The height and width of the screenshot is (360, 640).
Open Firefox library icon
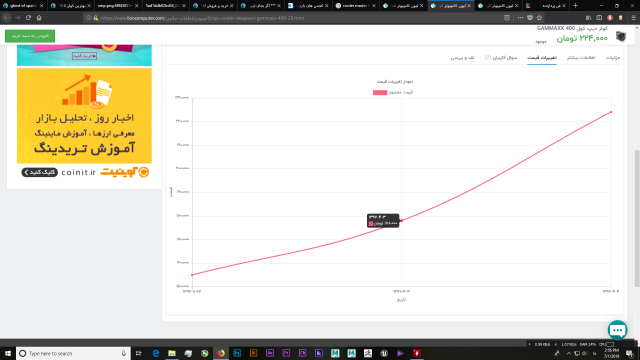(x=588, y=18)
